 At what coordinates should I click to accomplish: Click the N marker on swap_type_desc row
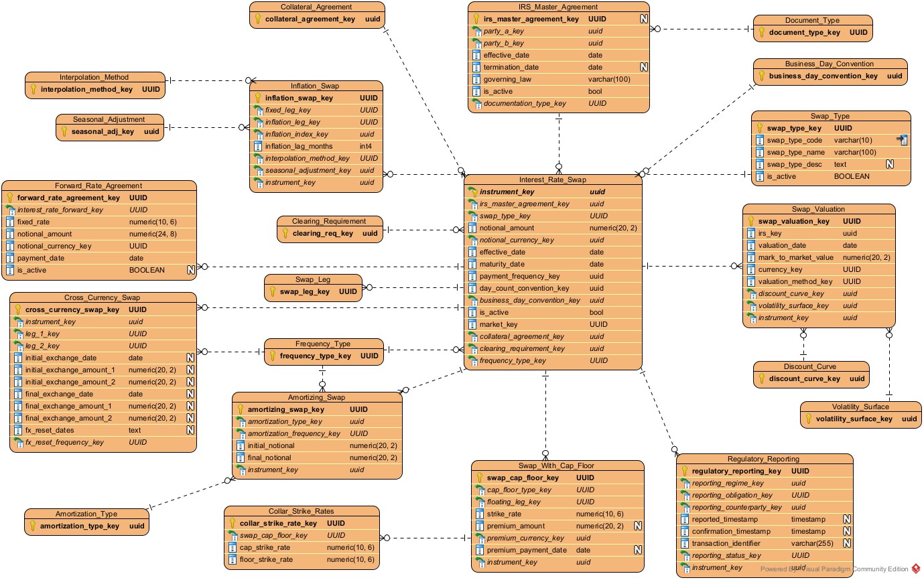click(890, 165)
